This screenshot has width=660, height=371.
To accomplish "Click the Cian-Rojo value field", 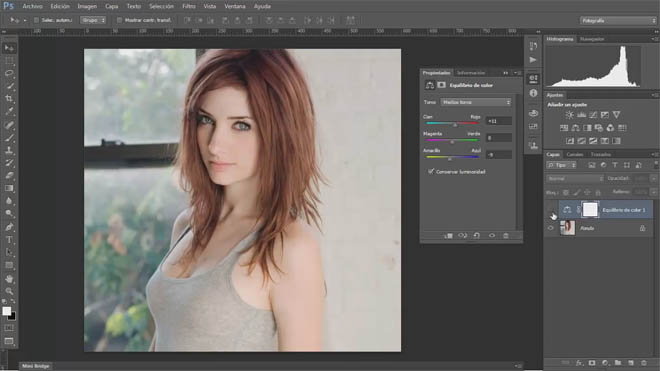I will click(499, 121).
